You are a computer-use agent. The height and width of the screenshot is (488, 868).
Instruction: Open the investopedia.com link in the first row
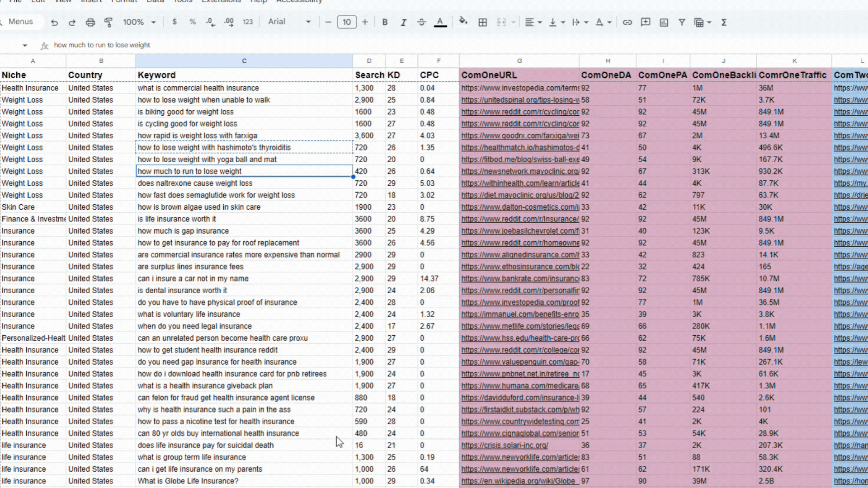pos(520,88)
